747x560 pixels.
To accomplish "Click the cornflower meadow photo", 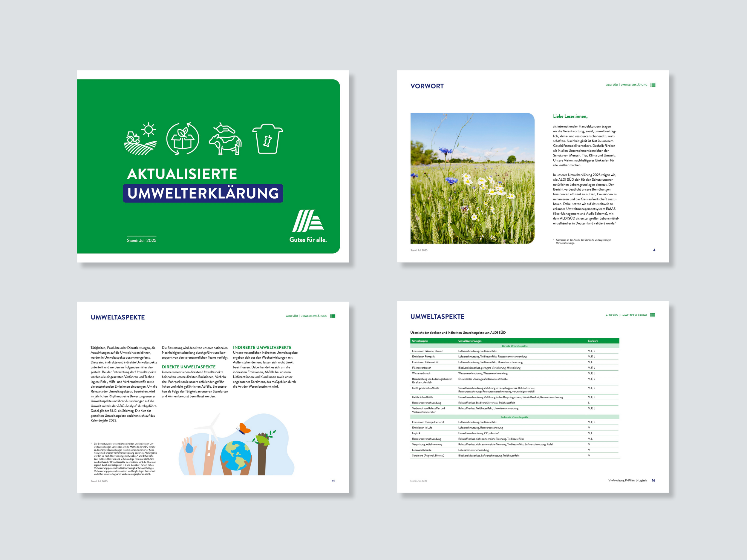I will 472,178.
